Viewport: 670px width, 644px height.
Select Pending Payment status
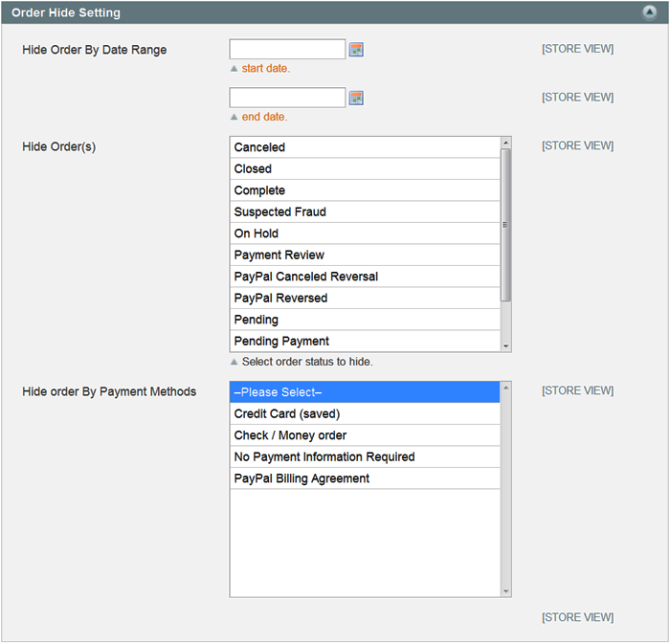(x=365, y=342)
